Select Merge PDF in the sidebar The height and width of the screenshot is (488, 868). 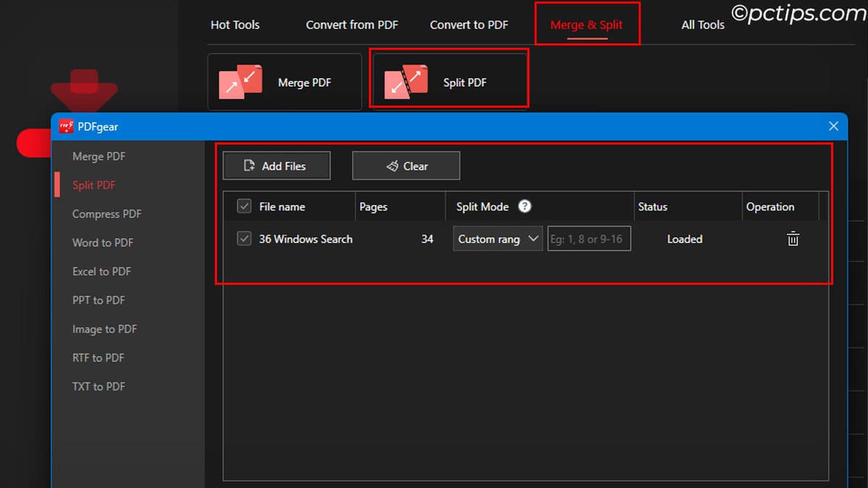point(99,156)
